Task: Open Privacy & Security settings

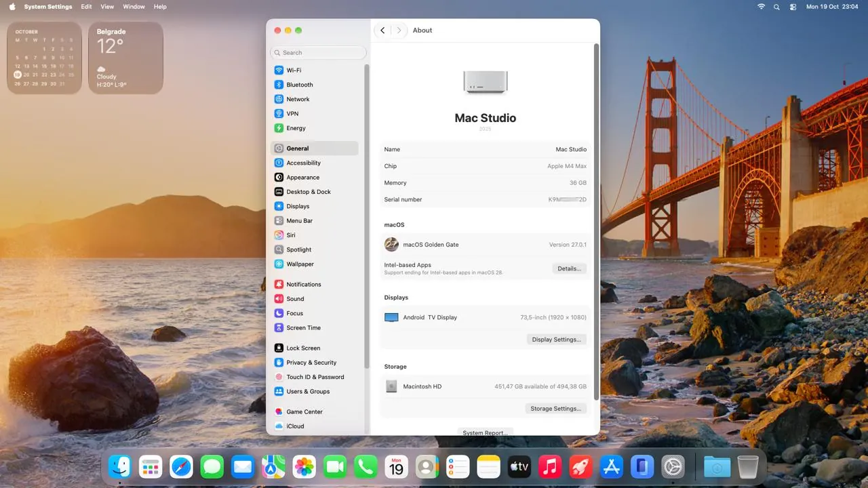Action: (x=315, y=363)
